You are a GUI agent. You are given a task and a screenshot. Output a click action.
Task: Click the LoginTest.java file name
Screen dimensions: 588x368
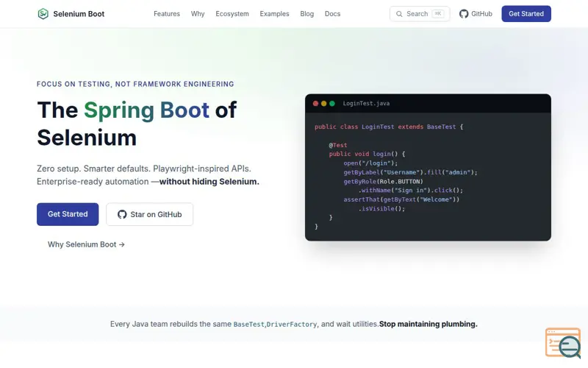tap(366, 103)
